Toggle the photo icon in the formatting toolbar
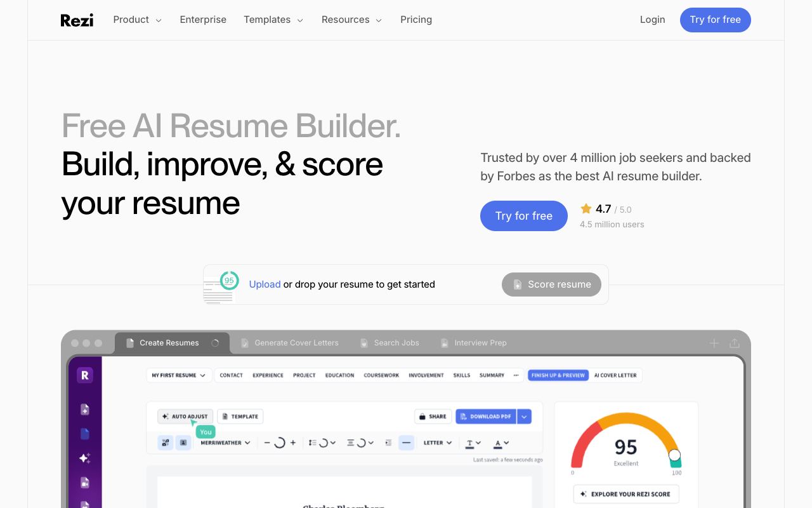Image resolution: width=812 pixels, height=508 pixels. (x=183, y=443)
